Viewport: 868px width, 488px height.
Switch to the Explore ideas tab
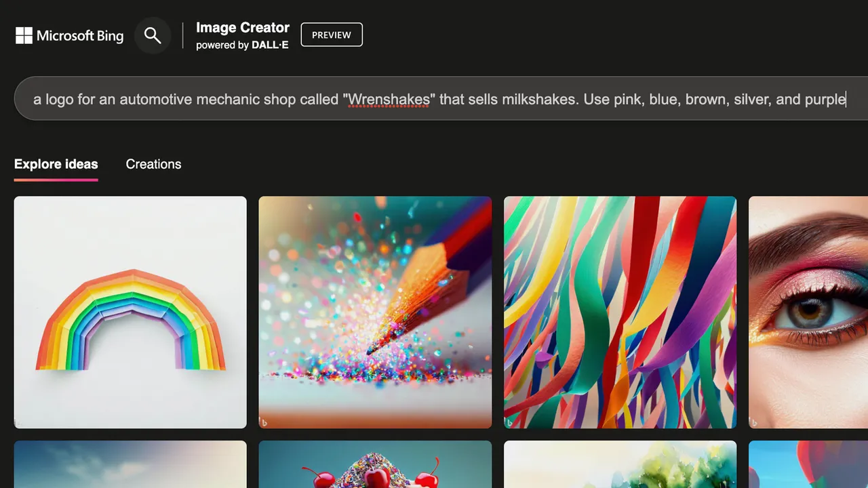(x=56, y=164)
